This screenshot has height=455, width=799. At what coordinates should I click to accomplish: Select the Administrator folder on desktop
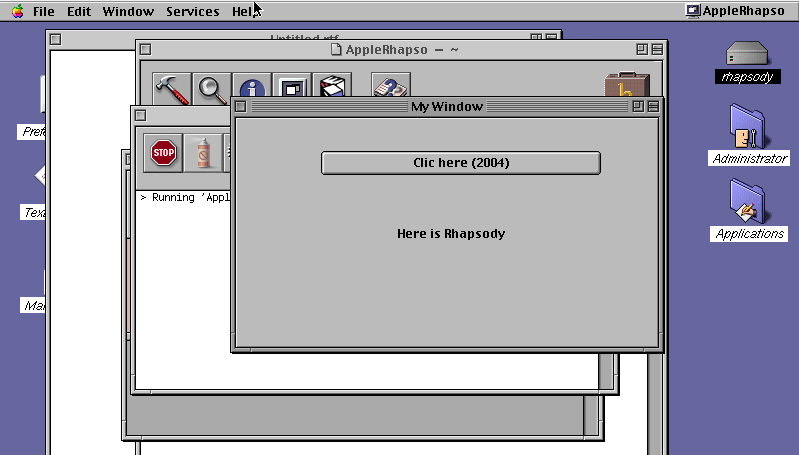point(748,126)
